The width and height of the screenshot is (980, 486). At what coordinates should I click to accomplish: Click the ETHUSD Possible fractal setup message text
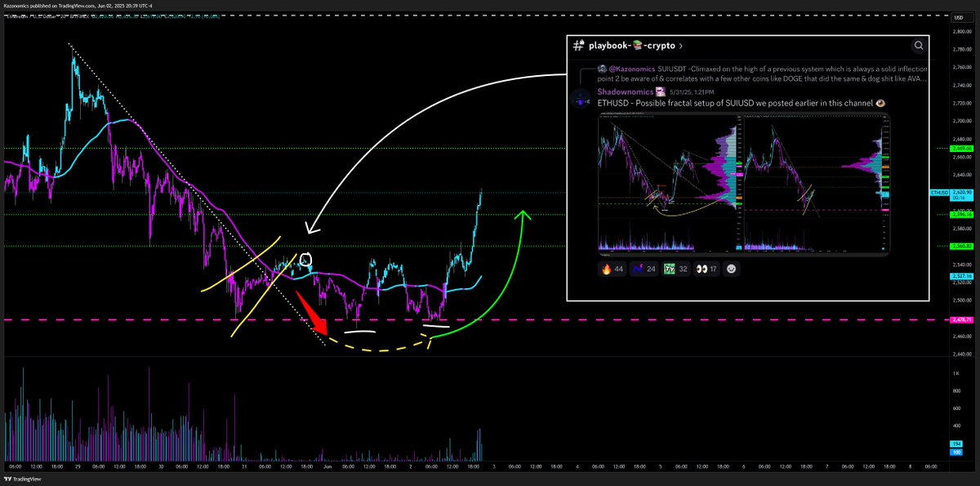741,103
